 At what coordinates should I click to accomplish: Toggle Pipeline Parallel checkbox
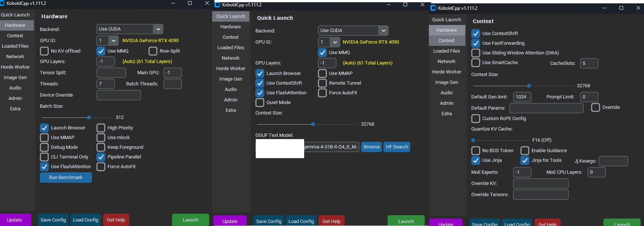point(101,157)
